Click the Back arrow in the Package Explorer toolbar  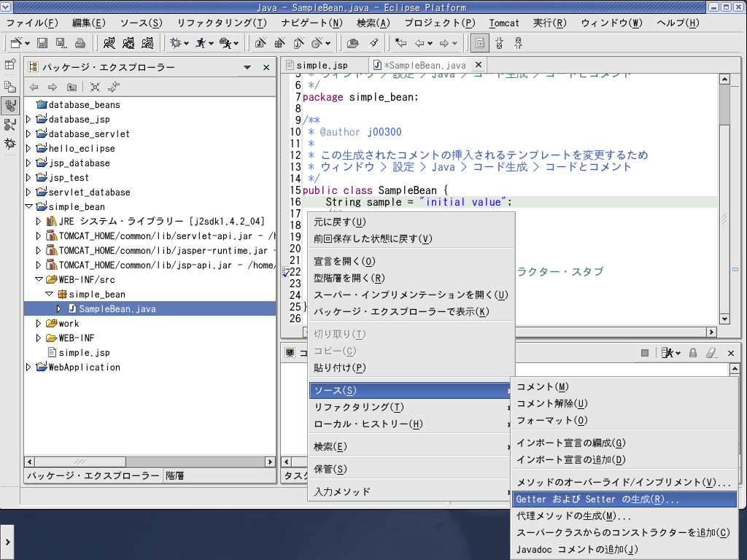coord(34,87)
